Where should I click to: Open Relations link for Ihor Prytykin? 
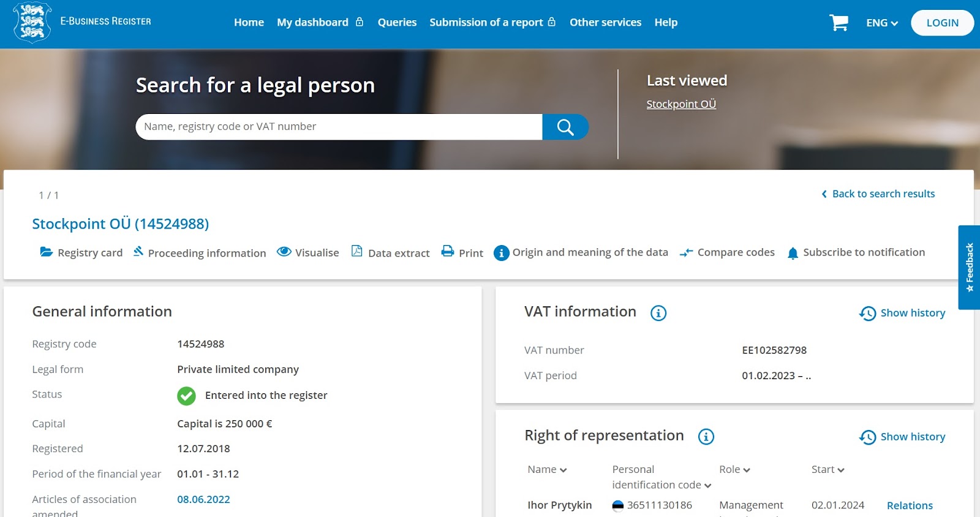click(910, 505)
